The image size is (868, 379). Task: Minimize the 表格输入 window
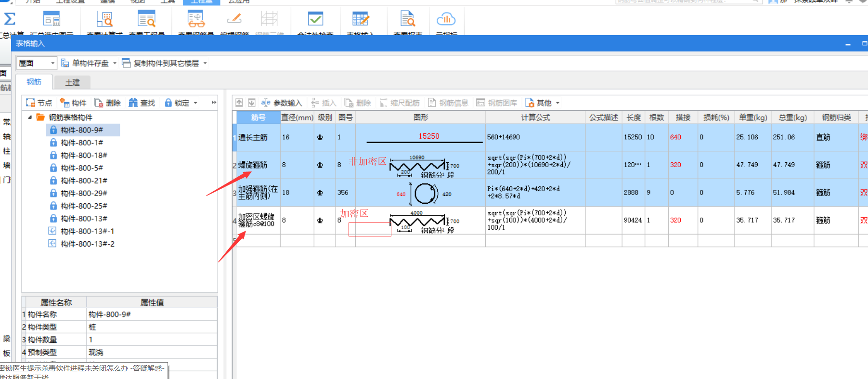tap(848, 44)
